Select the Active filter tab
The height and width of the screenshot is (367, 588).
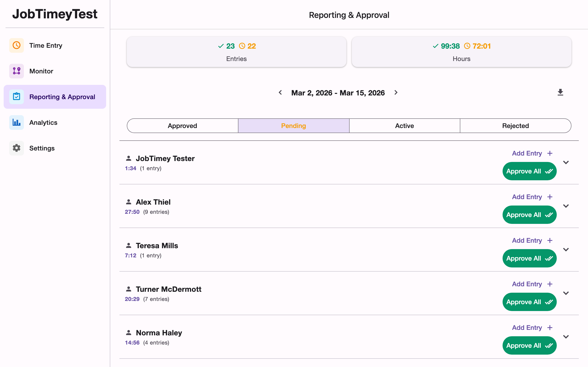(x=404, y=126)
